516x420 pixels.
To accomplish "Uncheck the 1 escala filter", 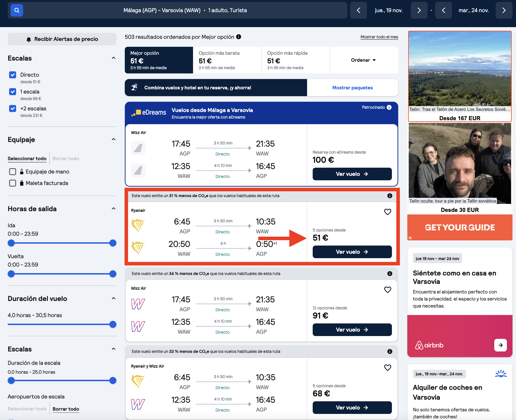I will (x=13, y=92).
